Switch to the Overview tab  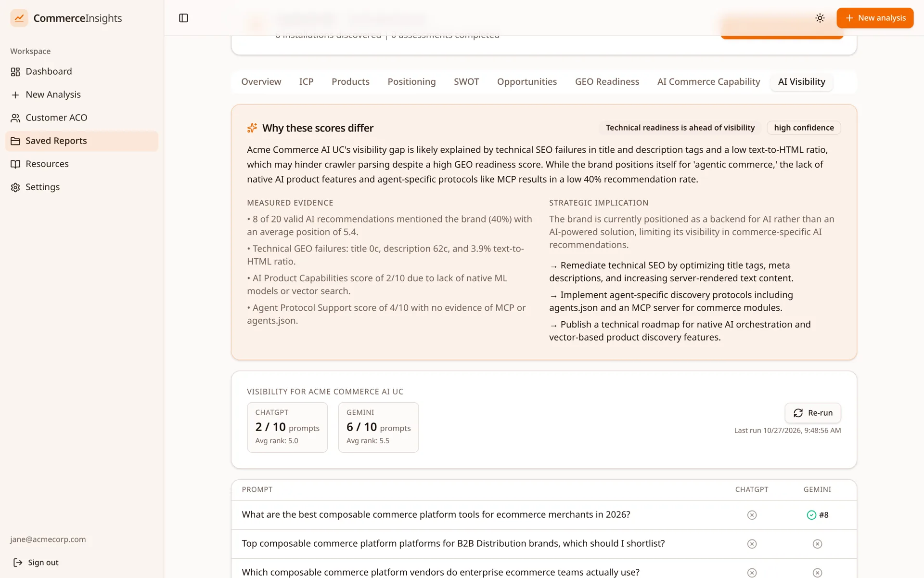click(261, 81)
